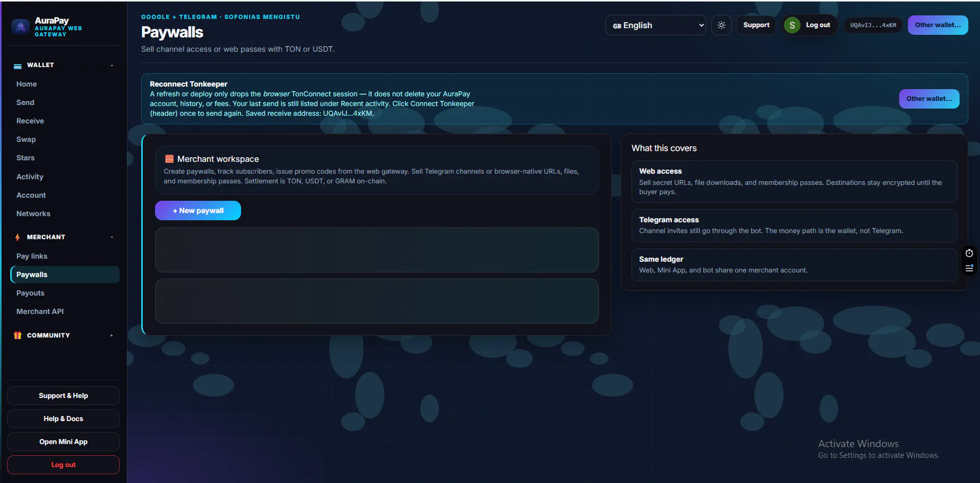Image resolution: width=980 pixels, height=483 pixels.
Task: Click the + New paywall button
Action: [x=198, y=211]
